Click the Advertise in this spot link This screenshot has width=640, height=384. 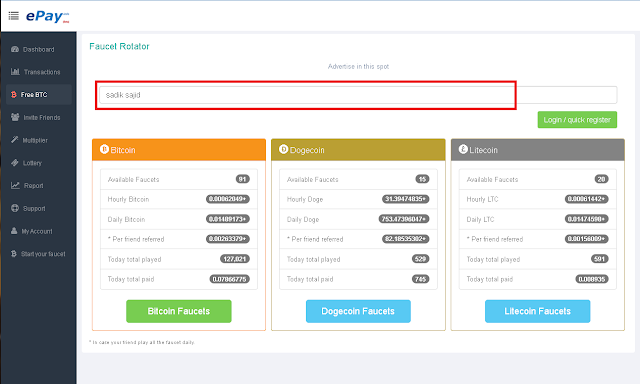pos(358,67)
